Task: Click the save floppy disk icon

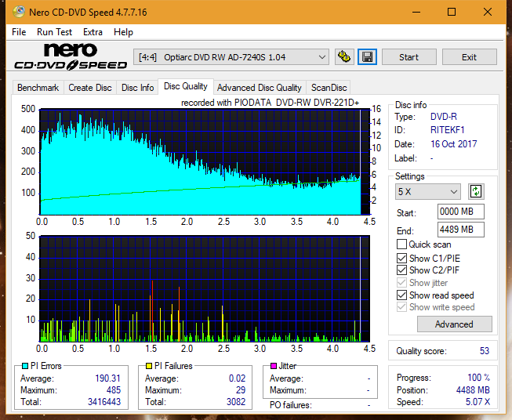Action: click(x=368, y=57)
